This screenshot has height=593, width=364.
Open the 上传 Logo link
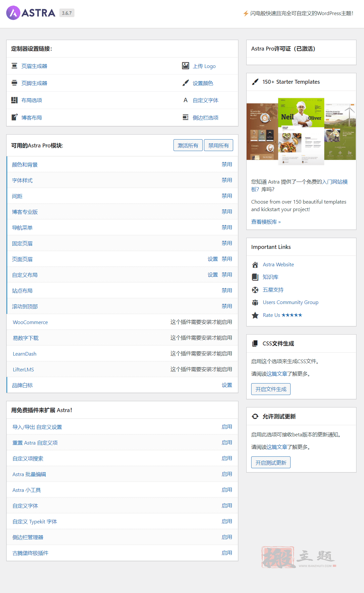204,66
